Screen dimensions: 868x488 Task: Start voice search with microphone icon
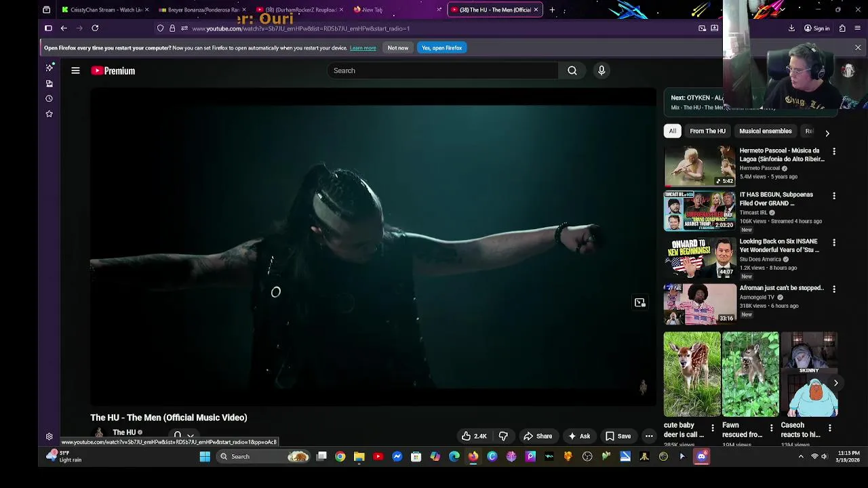point(601,70)
